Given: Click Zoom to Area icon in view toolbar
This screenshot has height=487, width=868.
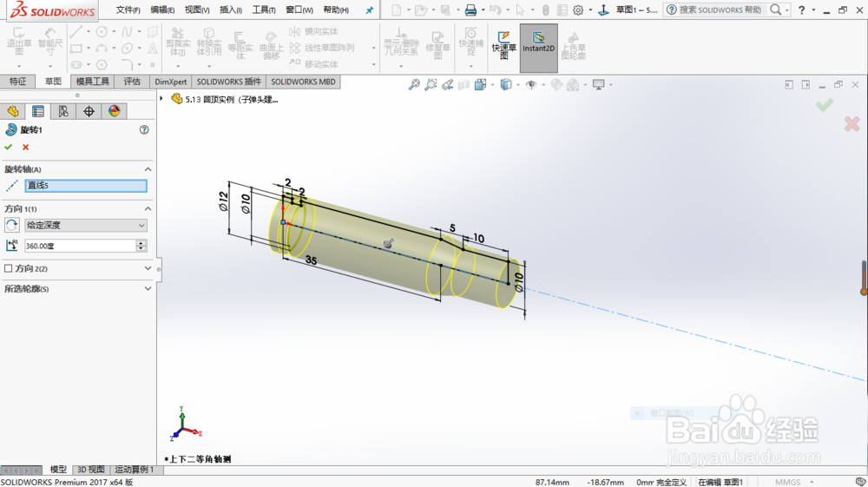Looking at the screenshot, I should [x=431, y=85].
